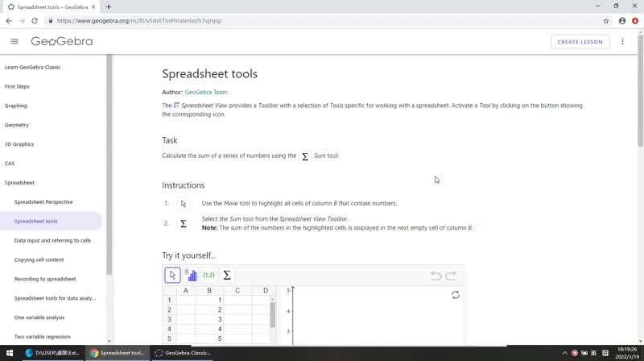Image resolution: width=644 pixels, height=361 pixels.
Task: Select the highlighted Spreadsheet tools page
Action: click(x=51, y=222)
